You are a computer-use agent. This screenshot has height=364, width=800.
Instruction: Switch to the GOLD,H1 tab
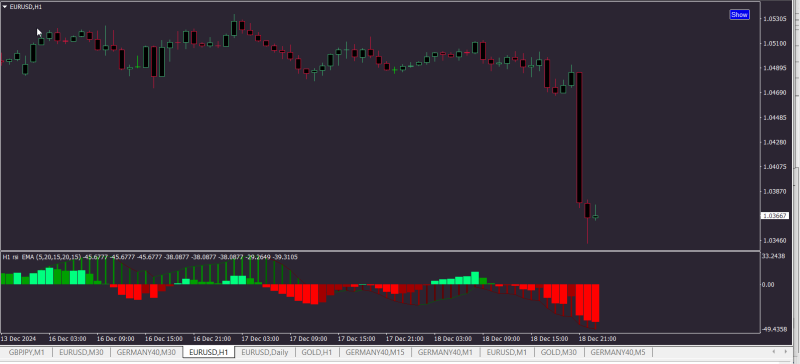pos(316,352)
